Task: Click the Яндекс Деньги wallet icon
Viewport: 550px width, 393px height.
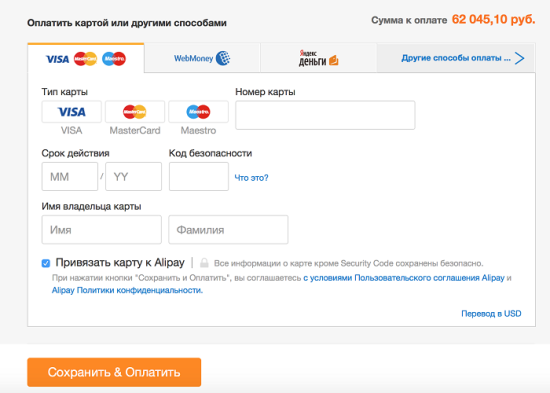Action: point(334,60)
